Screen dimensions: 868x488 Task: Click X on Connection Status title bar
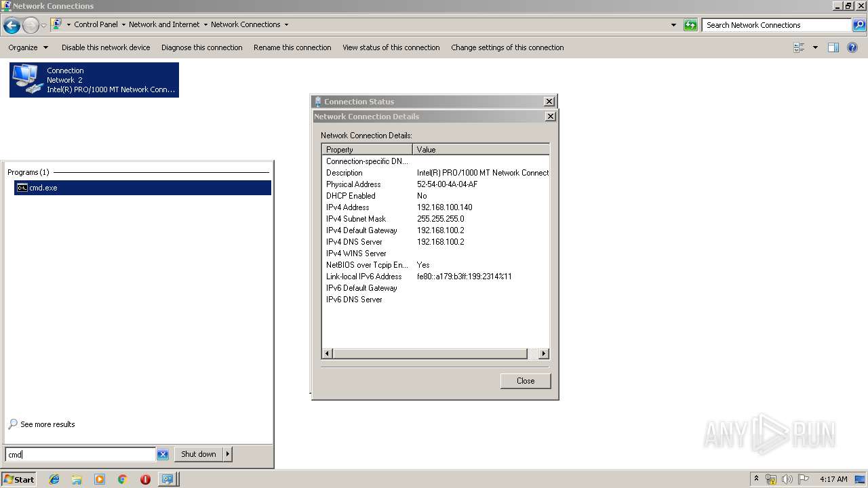pyautogui.click(x=549, y=102)
